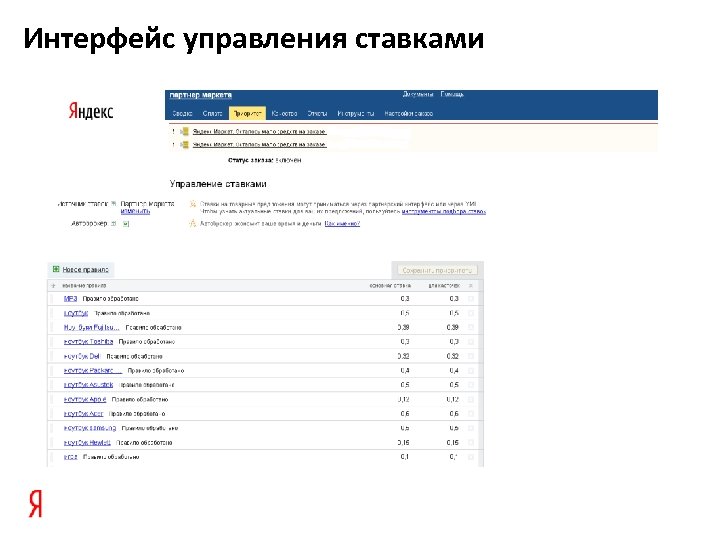This screenshot has height=540, width=720.
Task: Click the Как именно? link
Action: [x=342, y=224]
